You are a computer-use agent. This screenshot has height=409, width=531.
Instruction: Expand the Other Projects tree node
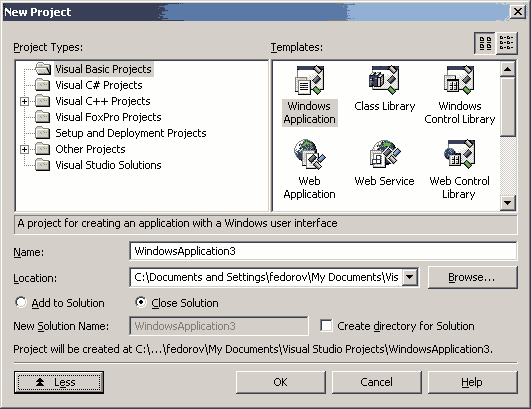[24, 149]
